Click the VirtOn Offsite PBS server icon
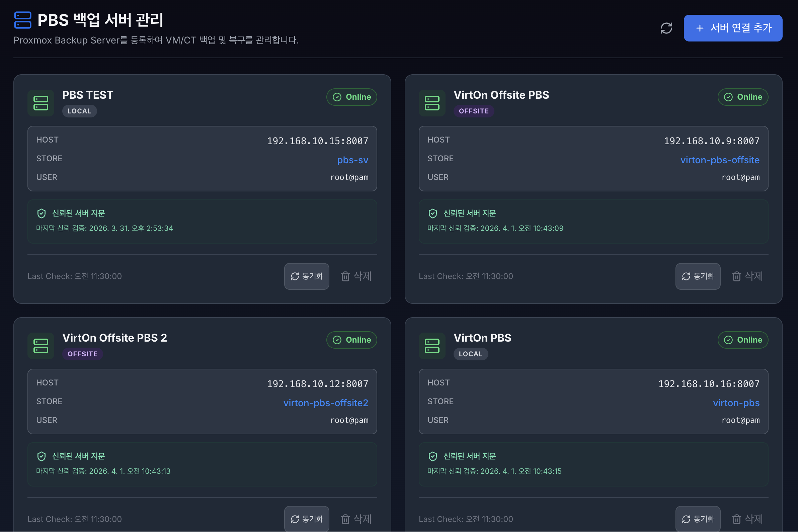The height and width of the screenshot is (532, 798). coord(432,103)
